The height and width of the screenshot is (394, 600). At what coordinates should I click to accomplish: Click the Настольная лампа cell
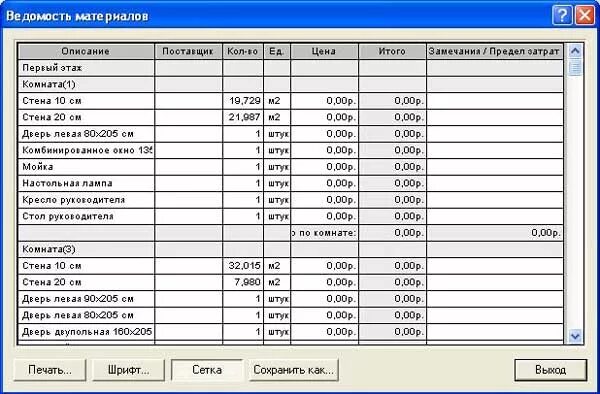pyautogui.click(x=86, y=183)
